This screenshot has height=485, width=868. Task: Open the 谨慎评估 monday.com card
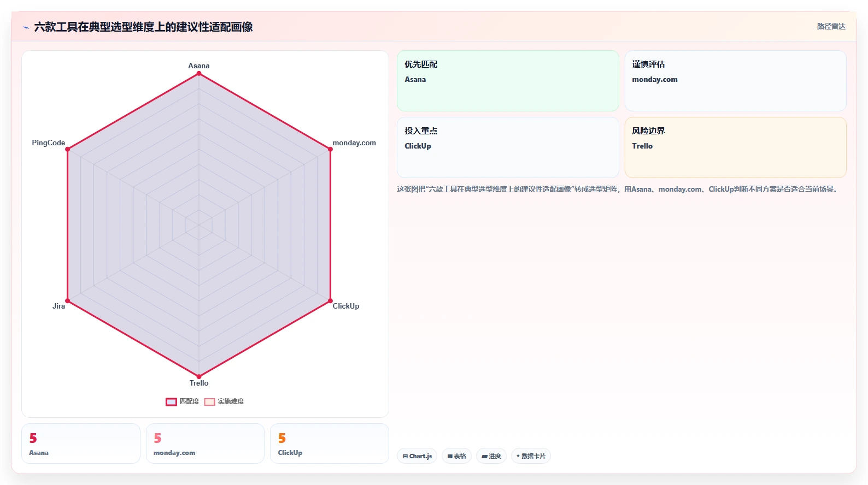(x=736, y=81)
